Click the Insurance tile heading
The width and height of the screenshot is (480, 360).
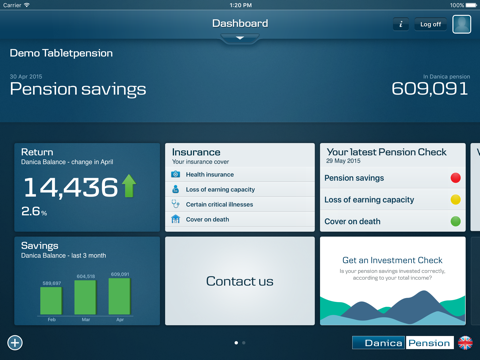click(196, 152)
